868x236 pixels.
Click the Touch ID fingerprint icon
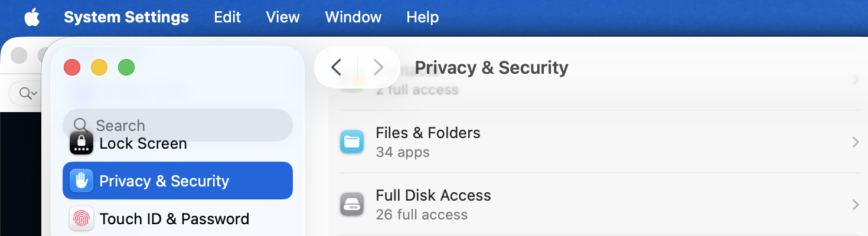[x=81, y=219]
